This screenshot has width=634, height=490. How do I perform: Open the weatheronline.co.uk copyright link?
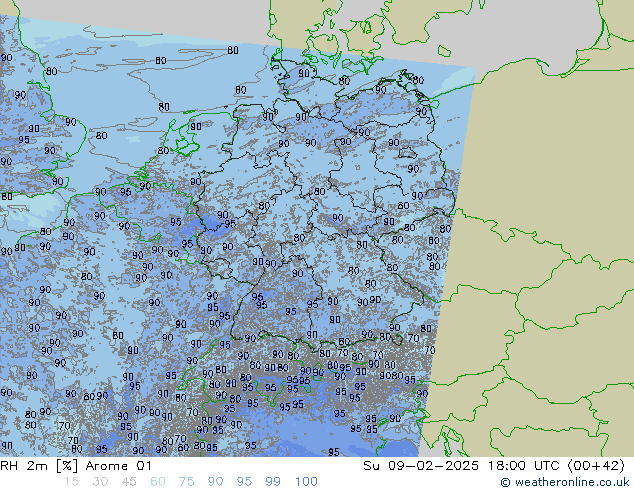(565, 482)
